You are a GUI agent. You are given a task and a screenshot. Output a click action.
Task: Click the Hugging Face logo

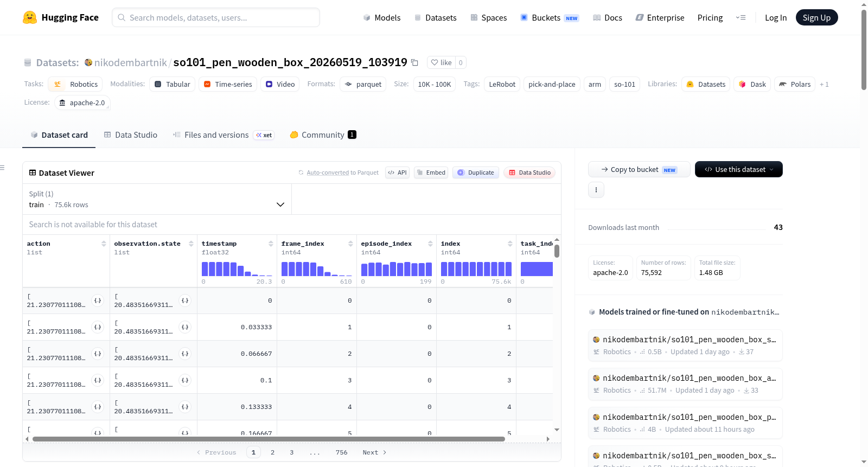coord(61,17)
